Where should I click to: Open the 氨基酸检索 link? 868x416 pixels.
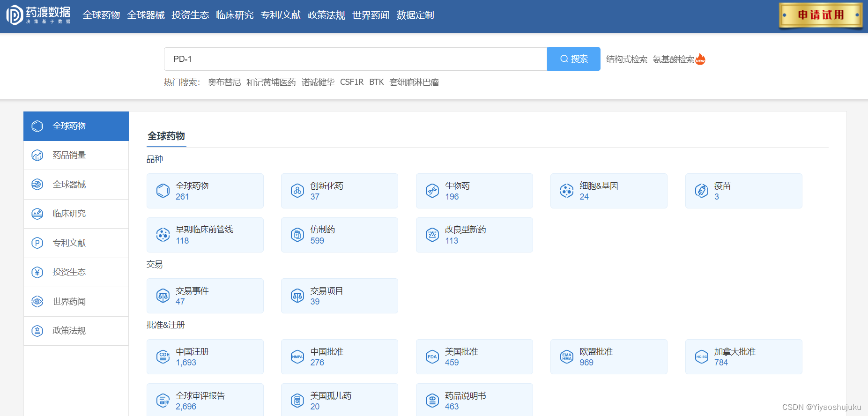[x=674, y=59]
